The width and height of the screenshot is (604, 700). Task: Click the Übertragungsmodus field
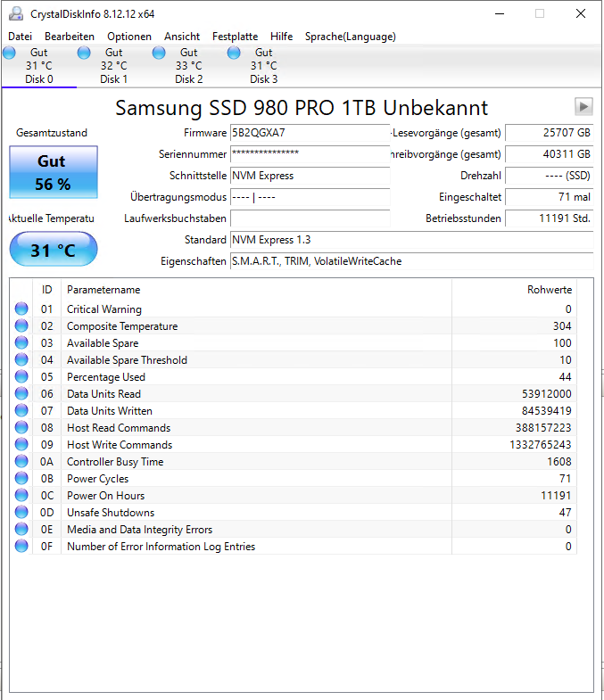tap(310, 197)
